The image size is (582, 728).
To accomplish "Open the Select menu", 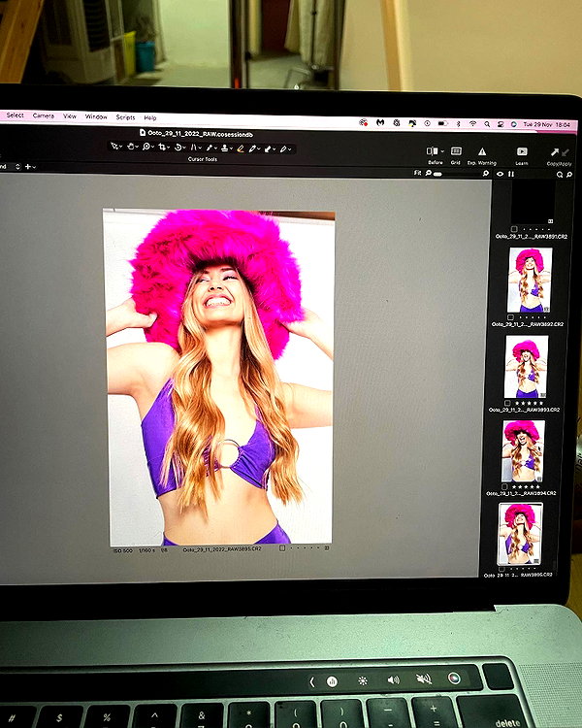I will click(15, 116).
